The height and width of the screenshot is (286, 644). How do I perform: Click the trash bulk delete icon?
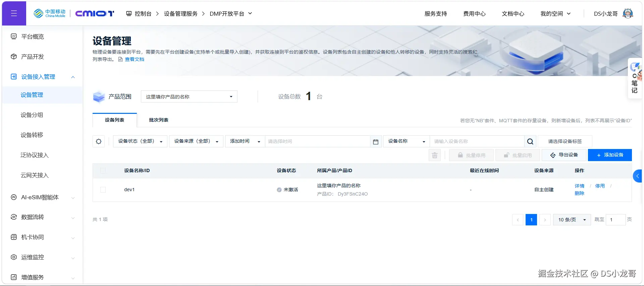pos(435,155)
